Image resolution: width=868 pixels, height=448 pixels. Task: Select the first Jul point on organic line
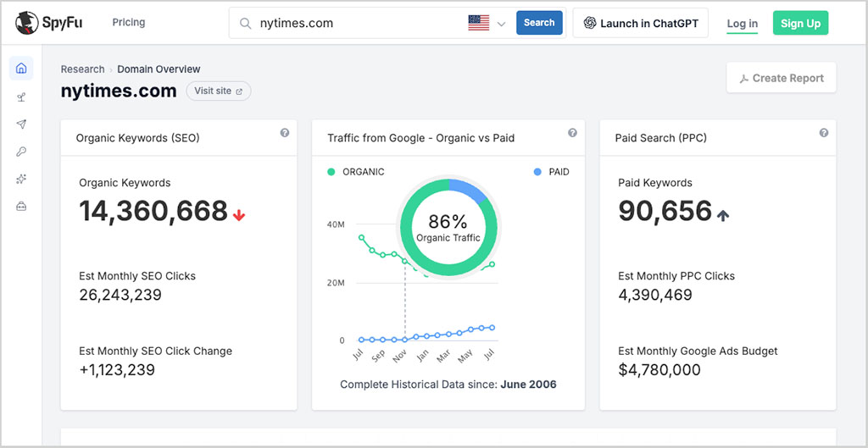(x=361, y=237)
